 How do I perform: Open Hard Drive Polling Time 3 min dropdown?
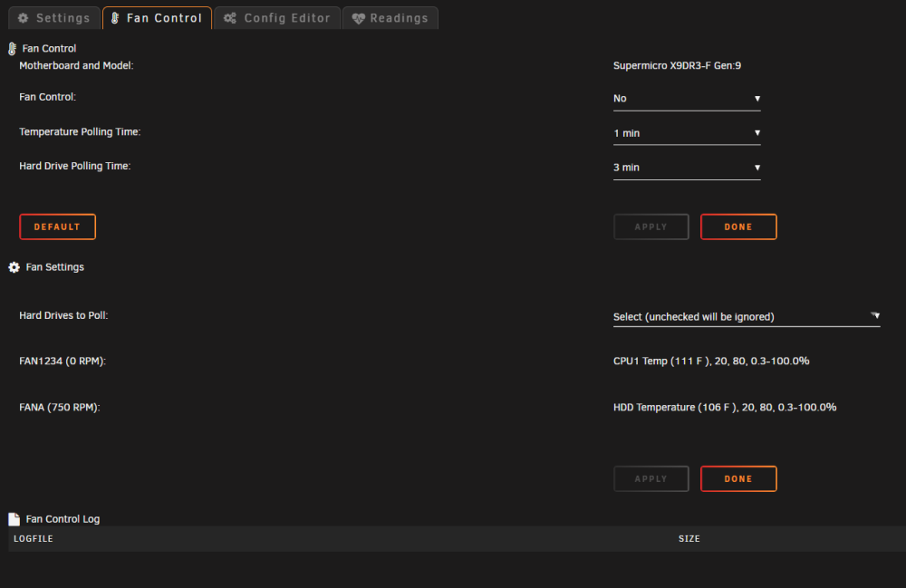pos(687,168)
